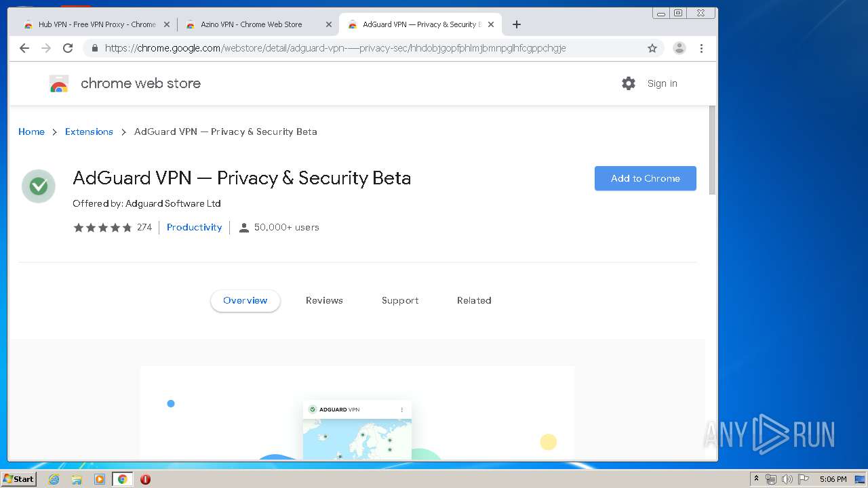Image resolution: width=868 pixels, height=488 pixels.
Task: Click the 274 ratings count
Action: pyautogui.click(x=144, y=227)
